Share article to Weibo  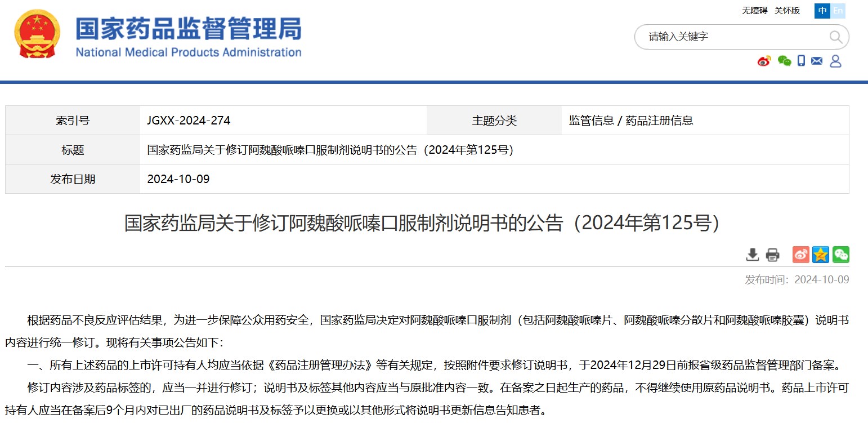click(800, 255)
